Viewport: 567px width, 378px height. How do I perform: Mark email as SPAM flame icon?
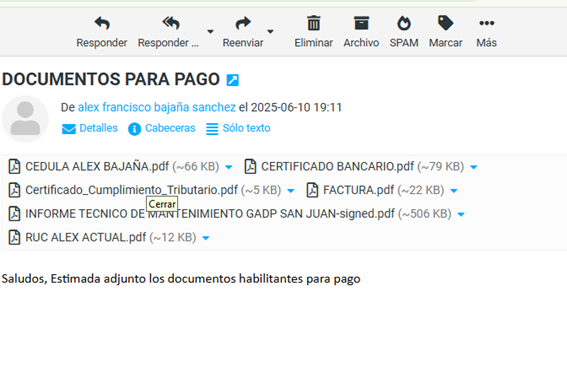point(404,24)
